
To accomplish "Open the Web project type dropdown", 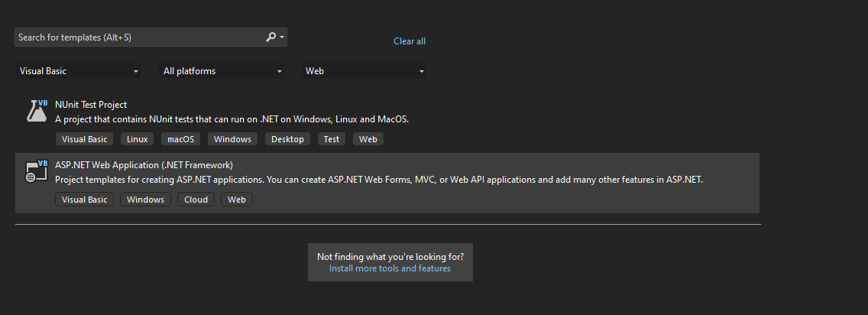I will click(364, 71).
